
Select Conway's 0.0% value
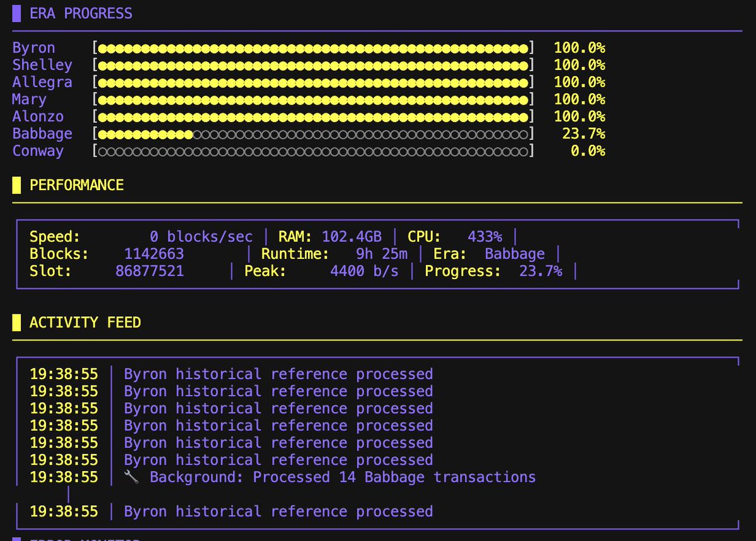tap(588, 151)
